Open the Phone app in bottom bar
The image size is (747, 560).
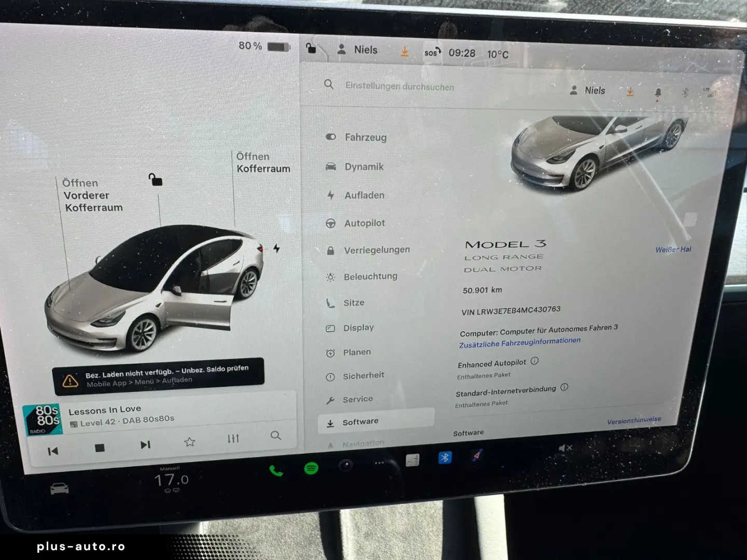pos(276,471)
